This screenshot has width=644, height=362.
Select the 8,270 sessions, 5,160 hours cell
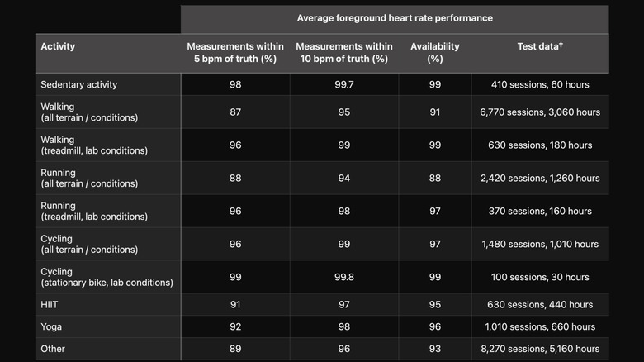point(539,350)
